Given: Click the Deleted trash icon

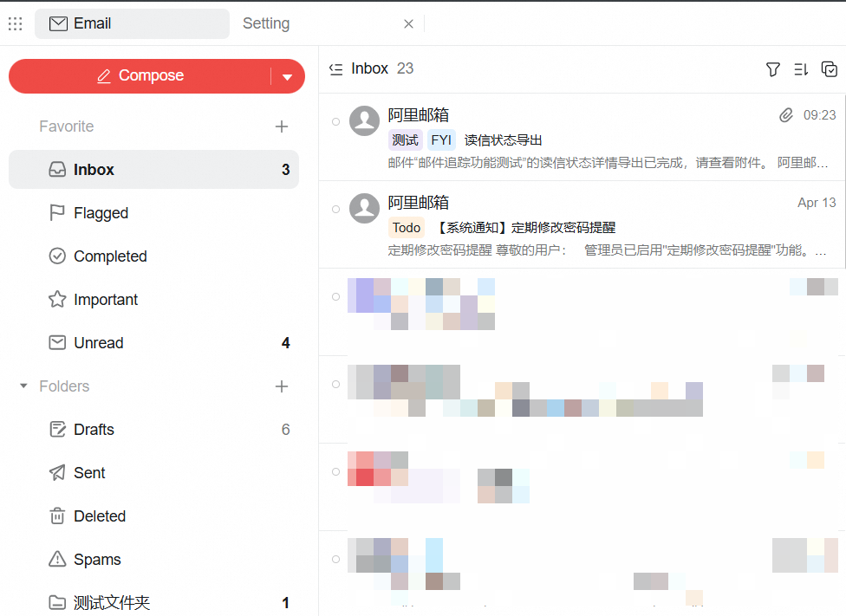Looking at the screenshot, I should [x=57, y=516].
